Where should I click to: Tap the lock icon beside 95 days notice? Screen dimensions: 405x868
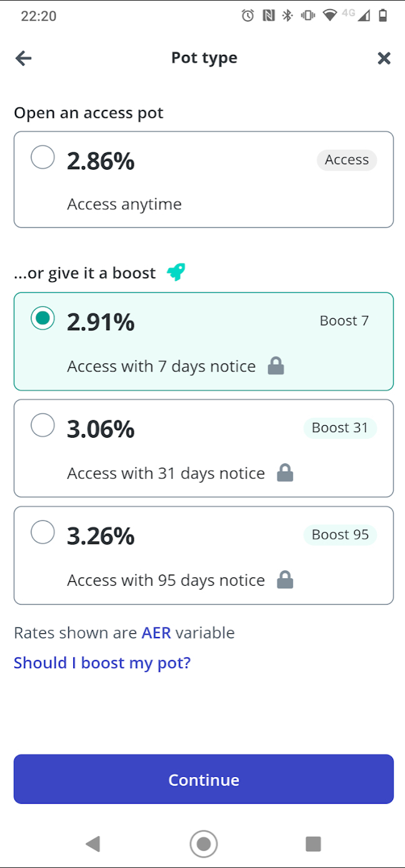tap(285, 579)
